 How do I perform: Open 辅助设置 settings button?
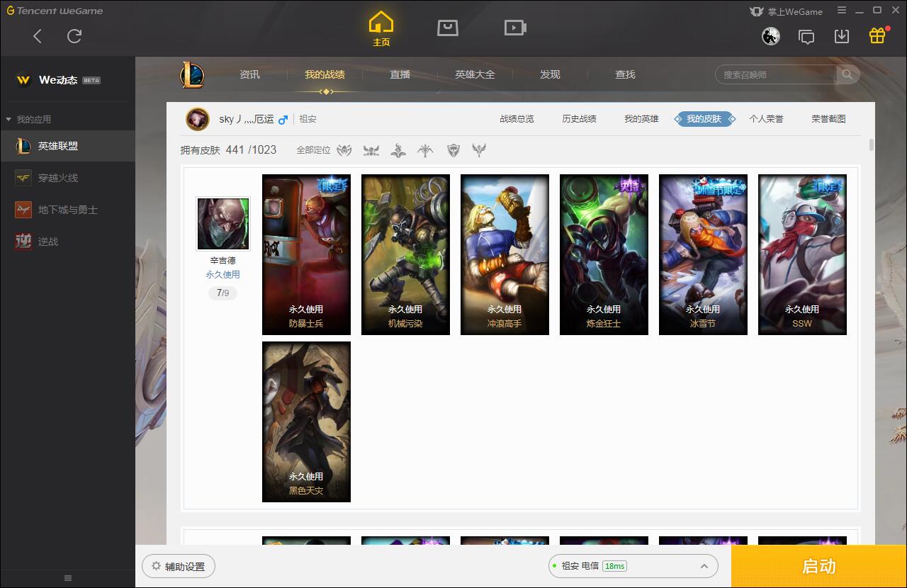pos(179,566)
